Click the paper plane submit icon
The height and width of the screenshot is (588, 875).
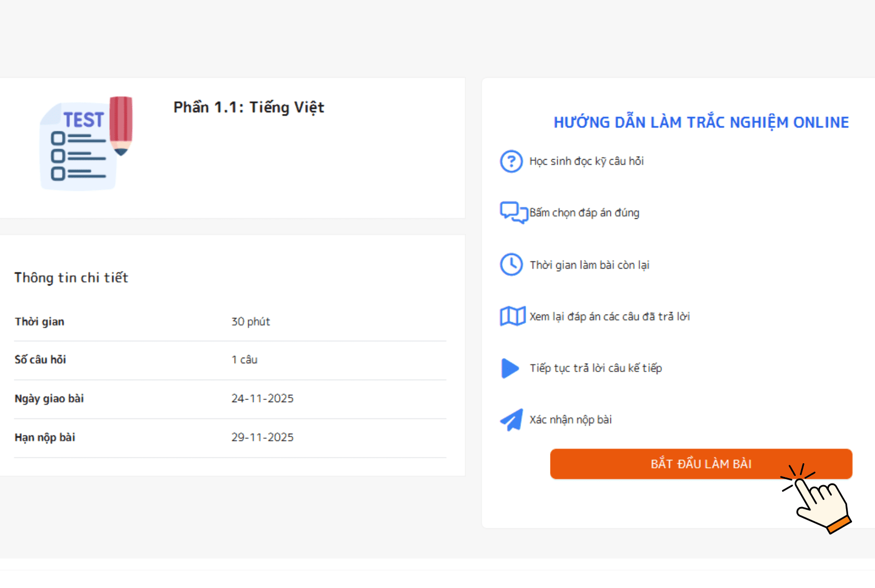click(x=512, y=420)
